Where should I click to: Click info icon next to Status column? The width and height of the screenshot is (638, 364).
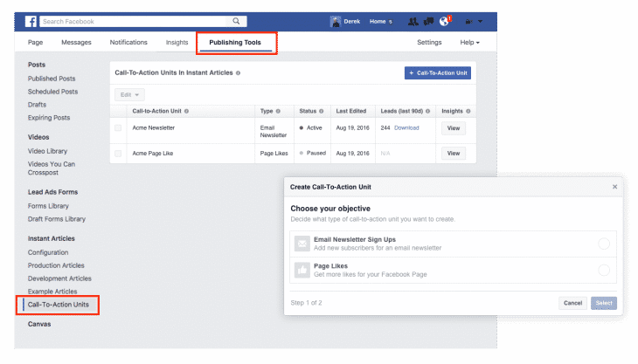(322, 112)
